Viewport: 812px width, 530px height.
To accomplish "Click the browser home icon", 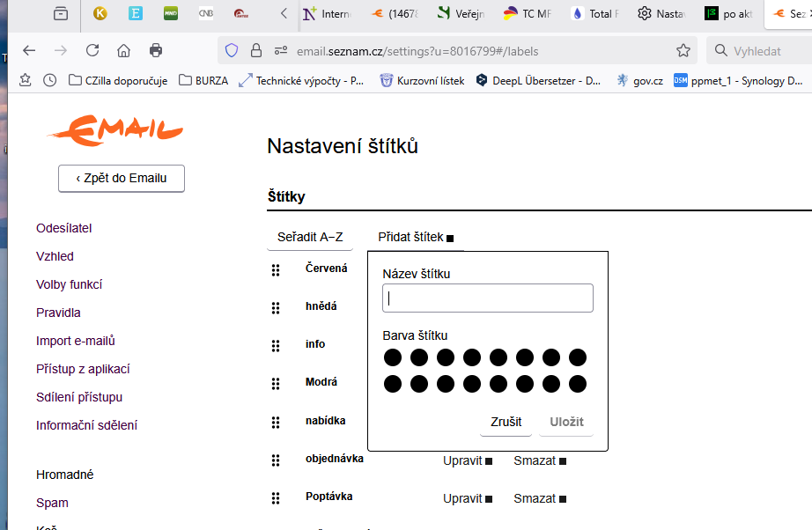I will point(124,50).
